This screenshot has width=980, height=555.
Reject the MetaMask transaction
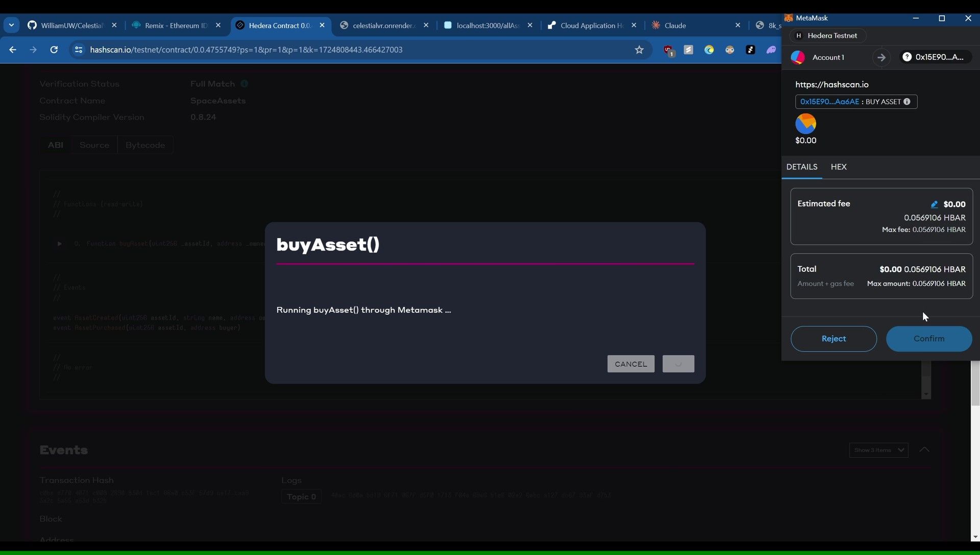tap(834, 339)
